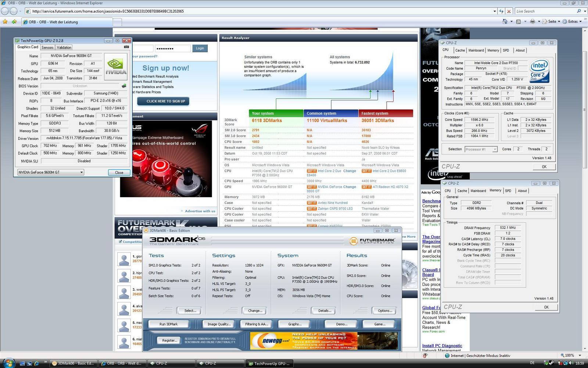Click the IE print icon
Image resolution: width=588 pixels, height=368 pixels.
[533, 22]
